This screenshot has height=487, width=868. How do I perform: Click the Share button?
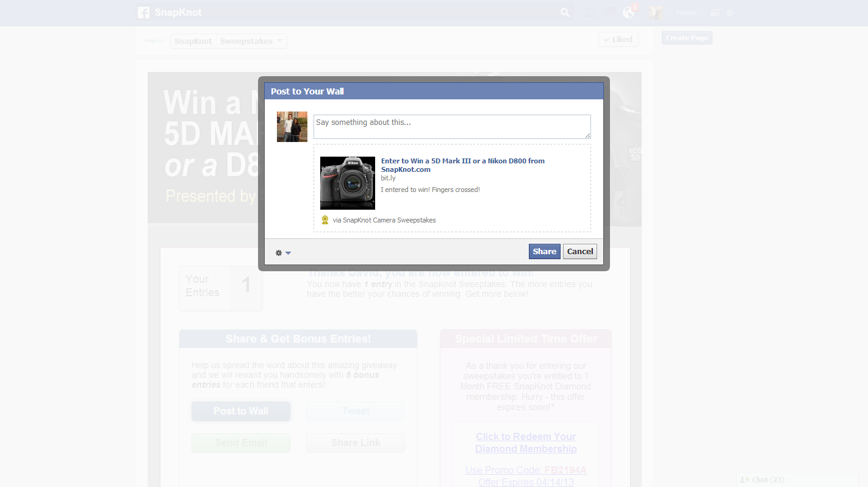tap(545, 251)
